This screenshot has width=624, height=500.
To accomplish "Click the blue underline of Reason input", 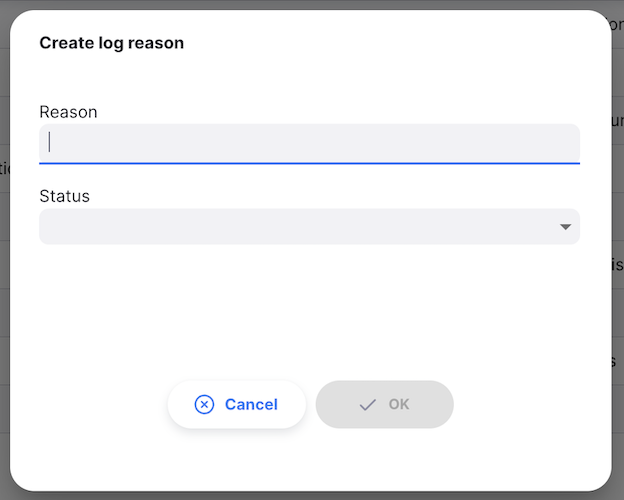I will [x=309, y=161].
